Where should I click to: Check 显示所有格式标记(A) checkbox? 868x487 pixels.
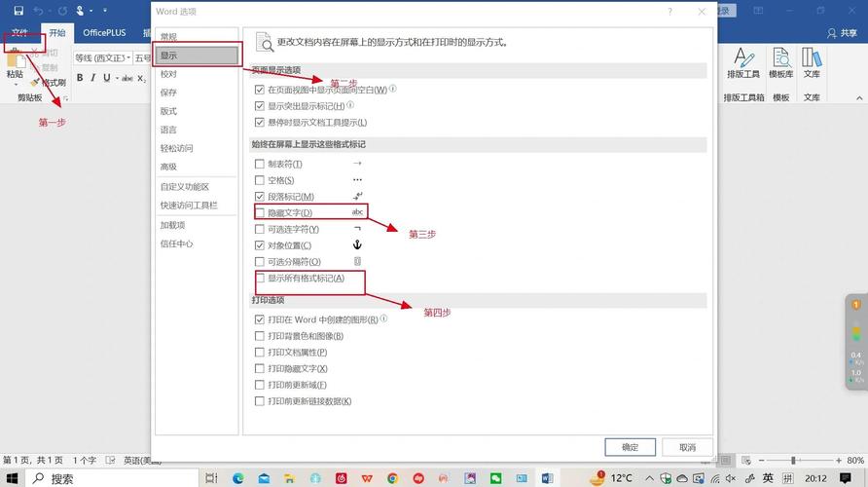point(259,279)
